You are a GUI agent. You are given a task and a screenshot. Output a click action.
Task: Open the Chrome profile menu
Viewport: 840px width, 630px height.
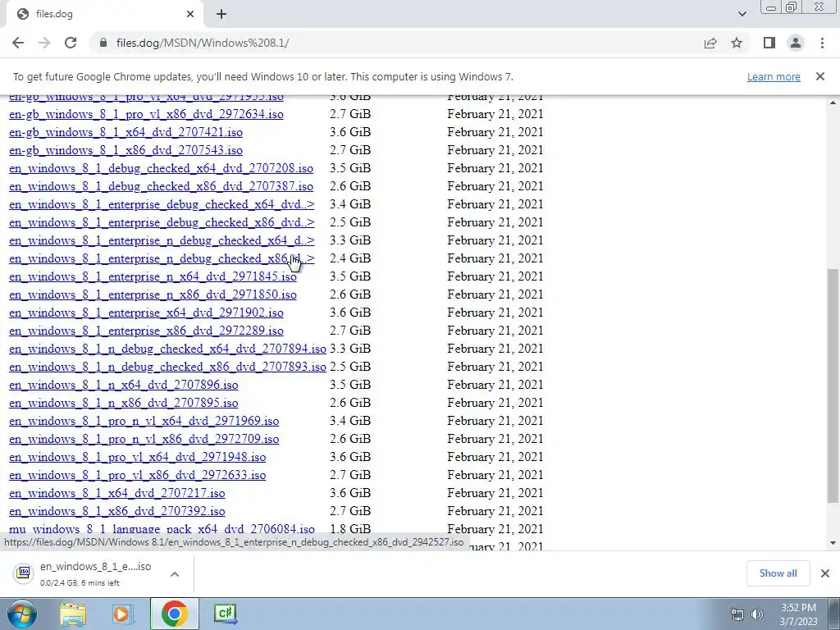click(796, 43)
